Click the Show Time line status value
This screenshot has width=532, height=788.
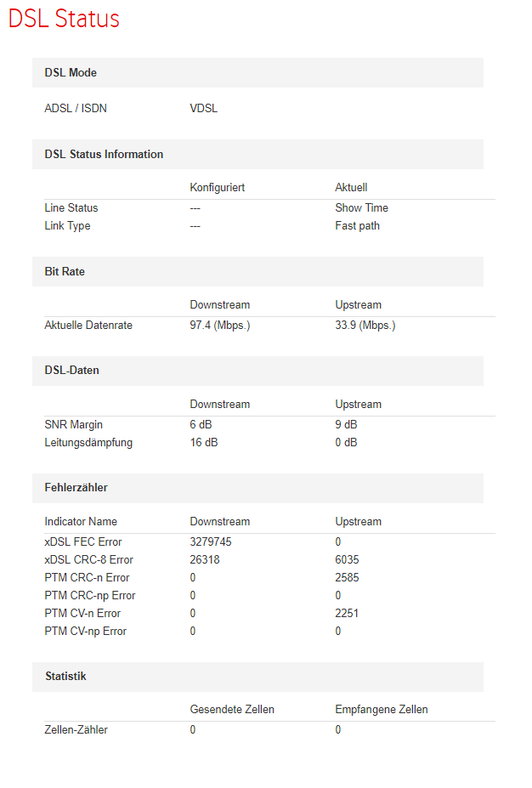361,208
